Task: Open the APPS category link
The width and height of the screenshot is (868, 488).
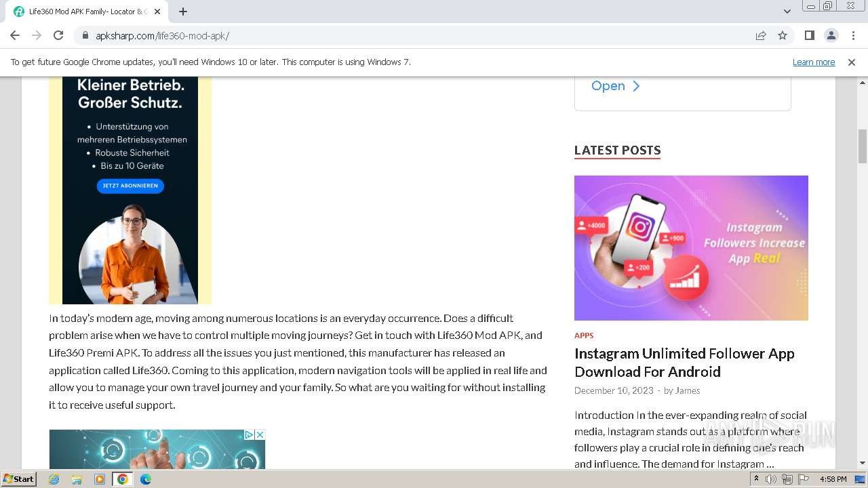Action: tap(584, 335)
